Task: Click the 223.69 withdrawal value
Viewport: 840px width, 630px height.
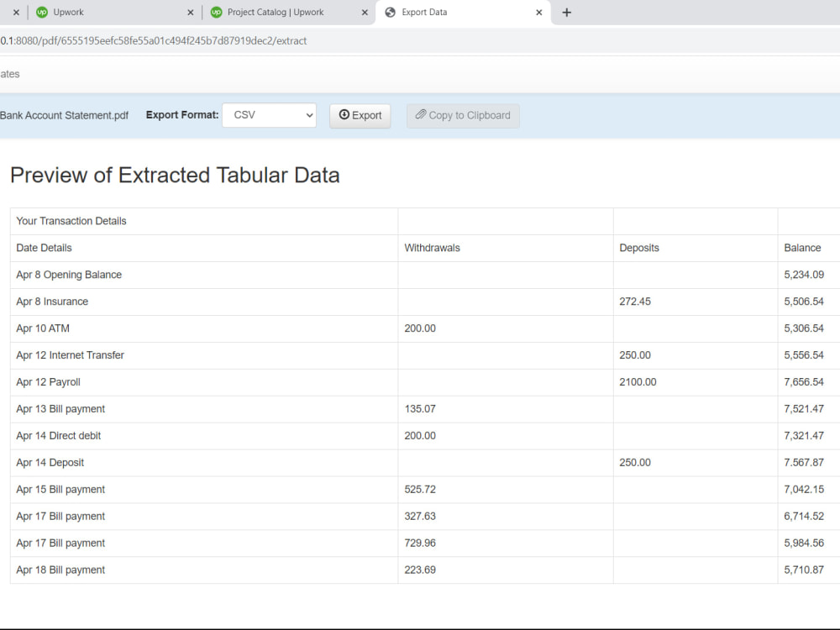Action: 420,570
